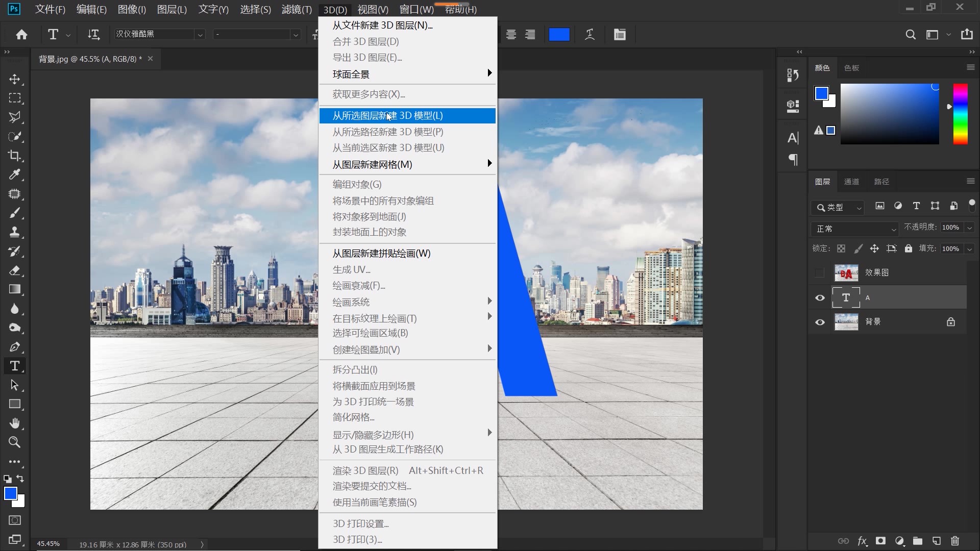
Task: Click the foreground color in toolbar
Action: [x=10, y=493]
